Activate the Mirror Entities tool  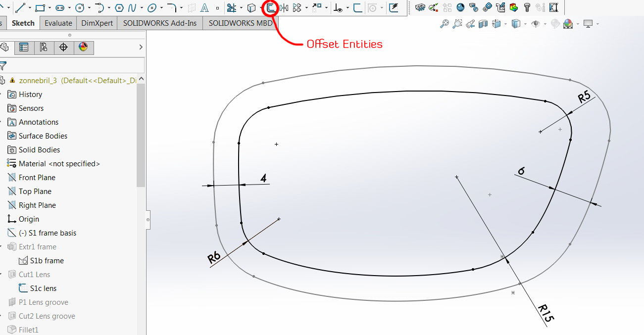(284, 7)
